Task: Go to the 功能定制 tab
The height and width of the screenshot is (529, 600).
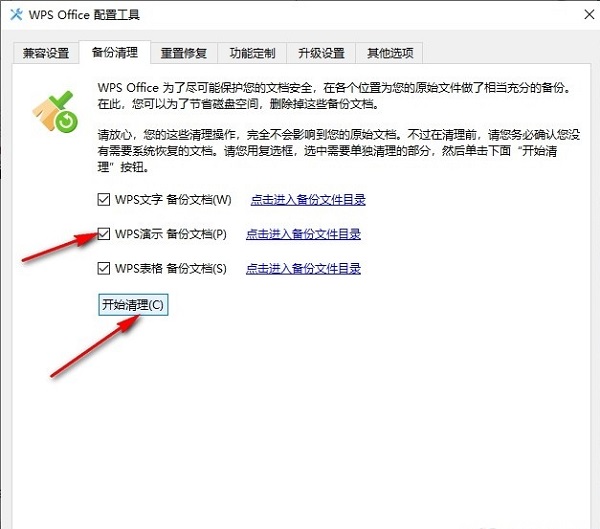Action: point(253,53)
